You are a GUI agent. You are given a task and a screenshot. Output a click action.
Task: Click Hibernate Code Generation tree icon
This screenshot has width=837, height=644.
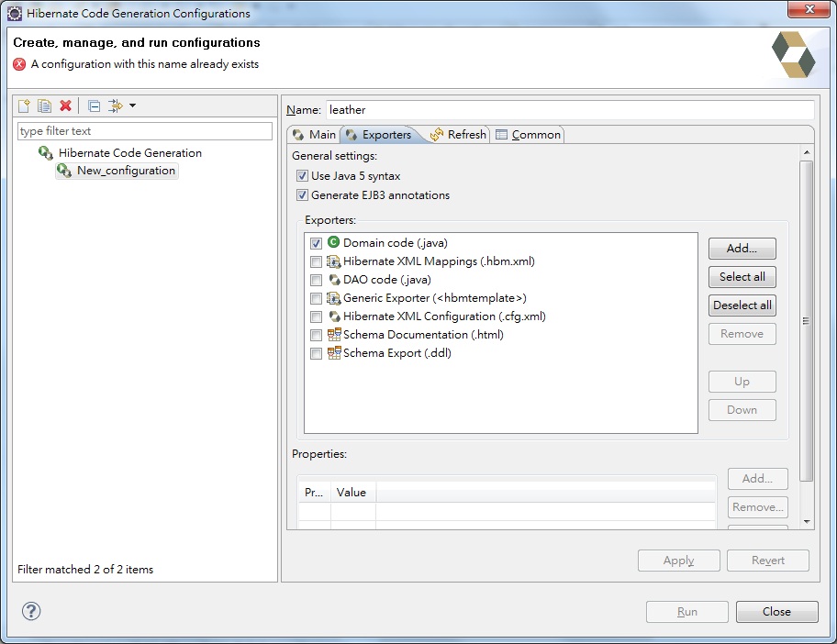coord(45,153)
